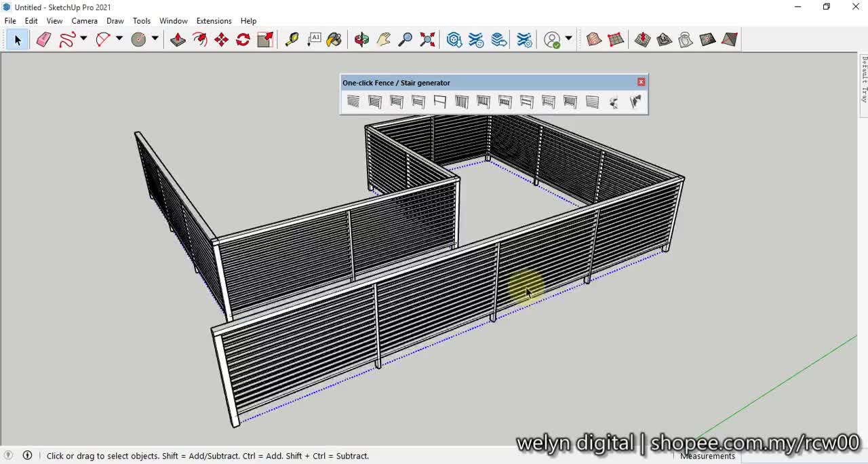
Task: Select the Tape Measure tool
Action: coord(291,39)
